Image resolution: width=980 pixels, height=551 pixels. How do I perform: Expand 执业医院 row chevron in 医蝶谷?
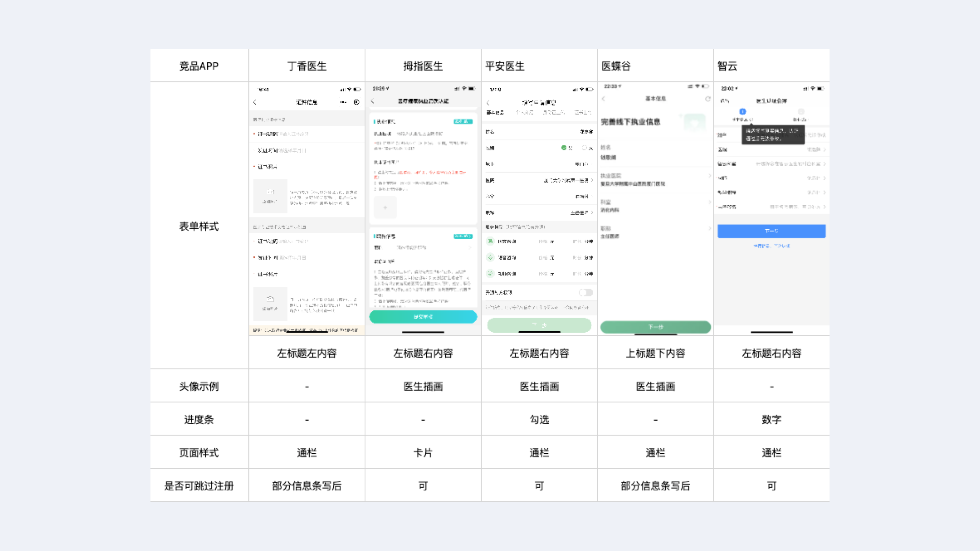click(709, 176)
